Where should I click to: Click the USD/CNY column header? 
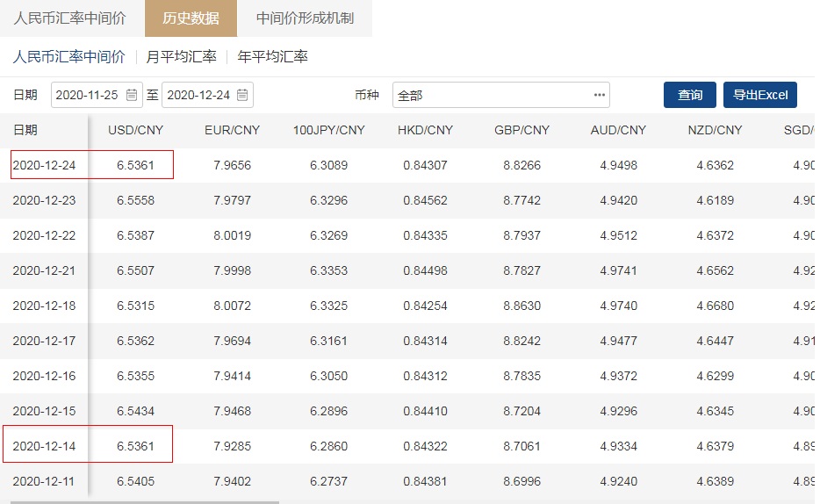coord(136,130)
